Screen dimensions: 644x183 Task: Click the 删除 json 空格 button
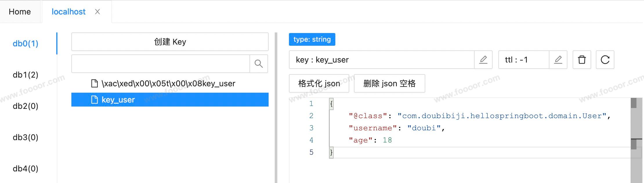click(x=389, y=83)
